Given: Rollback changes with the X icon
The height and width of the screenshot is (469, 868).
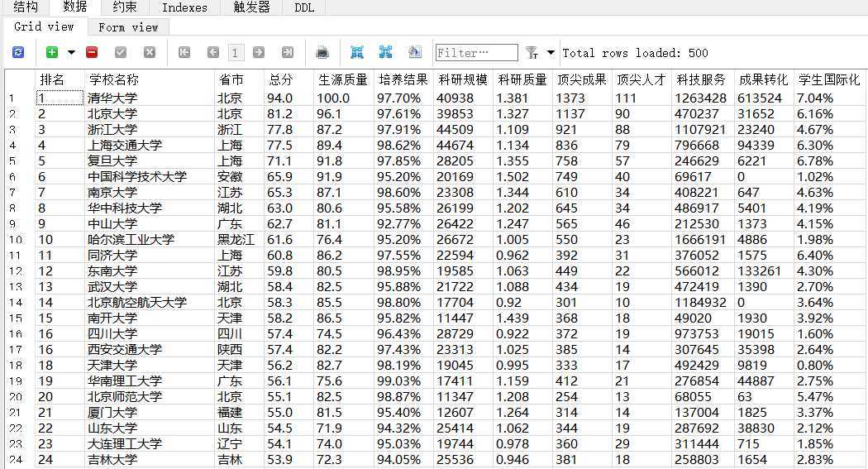Looking at the screenshot, I should pyautogui.click(x=150, y=53).
